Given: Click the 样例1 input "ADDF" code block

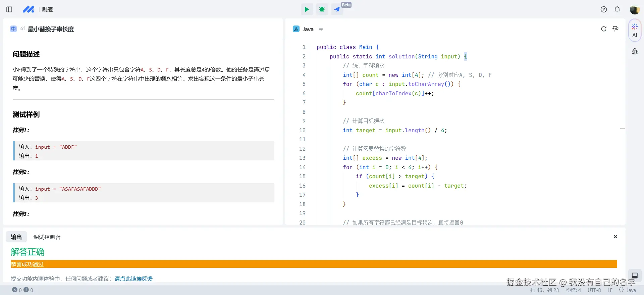Looking at the screenshot, I should 144,151.
